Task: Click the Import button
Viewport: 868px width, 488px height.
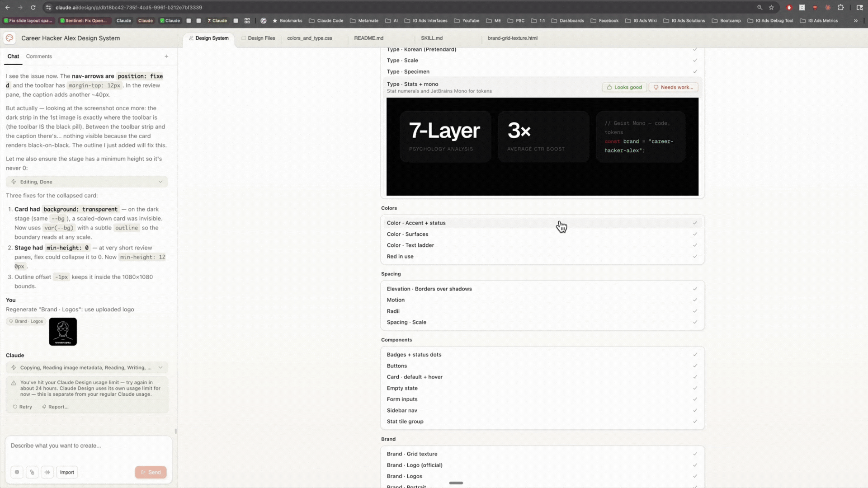Action: 67,472
